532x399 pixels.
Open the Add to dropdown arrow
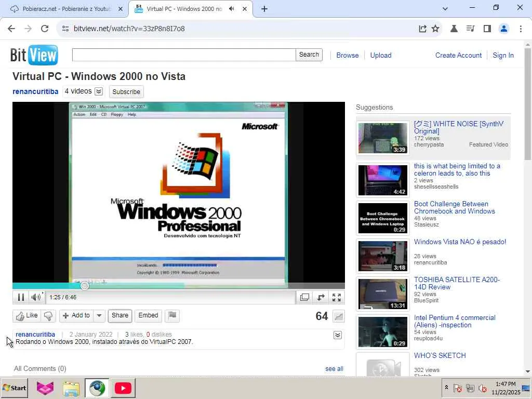(99, 315)
